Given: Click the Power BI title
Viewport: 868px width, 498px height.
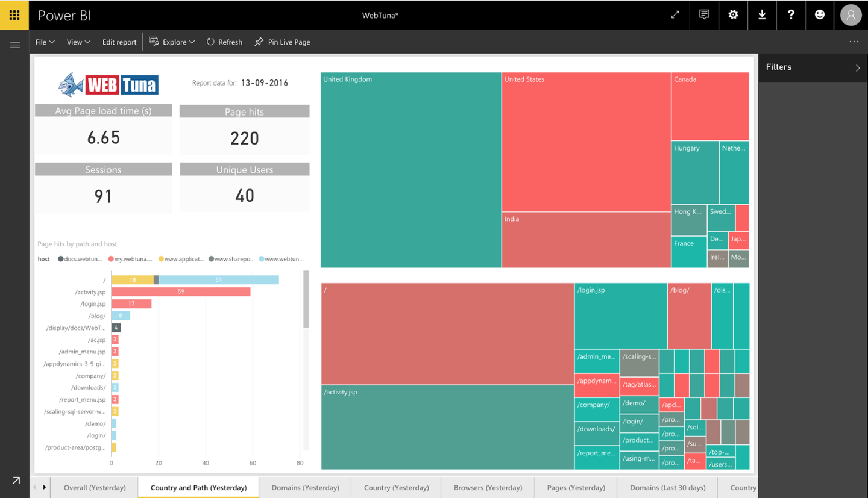Looking at the screenshot, I should click(x=64, y=16).
